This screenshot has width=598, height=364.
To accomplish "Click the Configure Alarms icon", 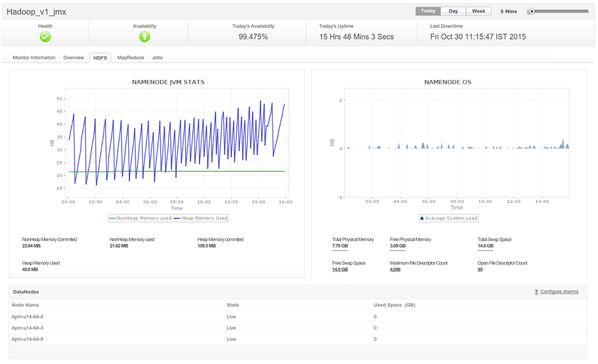I will [536, 292].
